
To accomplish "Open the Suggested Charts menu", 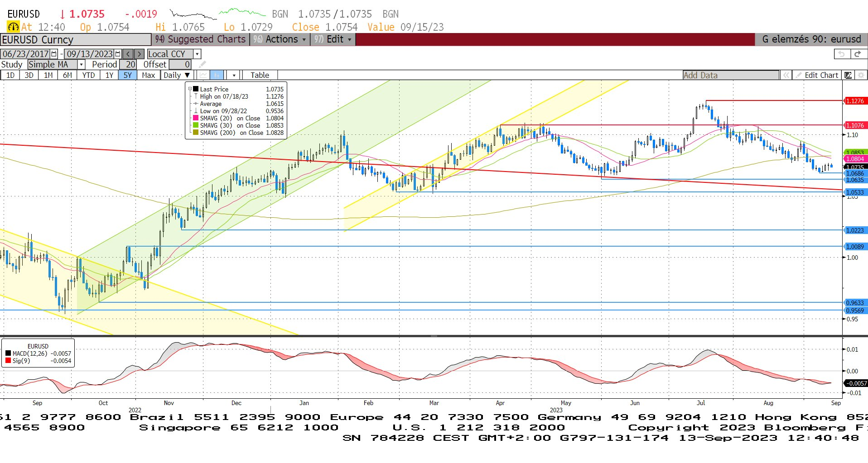I will tap(201, 39).
